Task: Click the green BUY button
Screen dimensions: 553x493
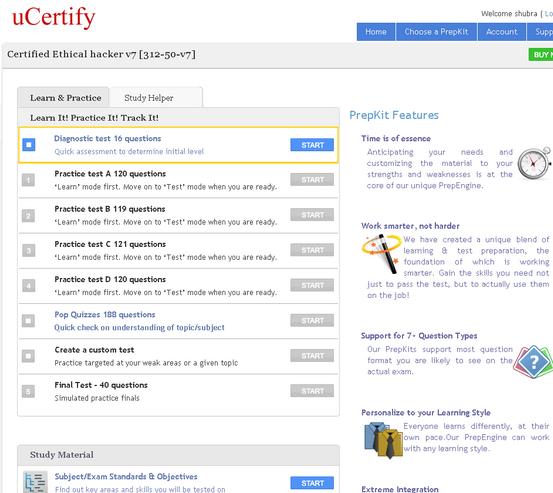Action: click(x=541, y=55)
